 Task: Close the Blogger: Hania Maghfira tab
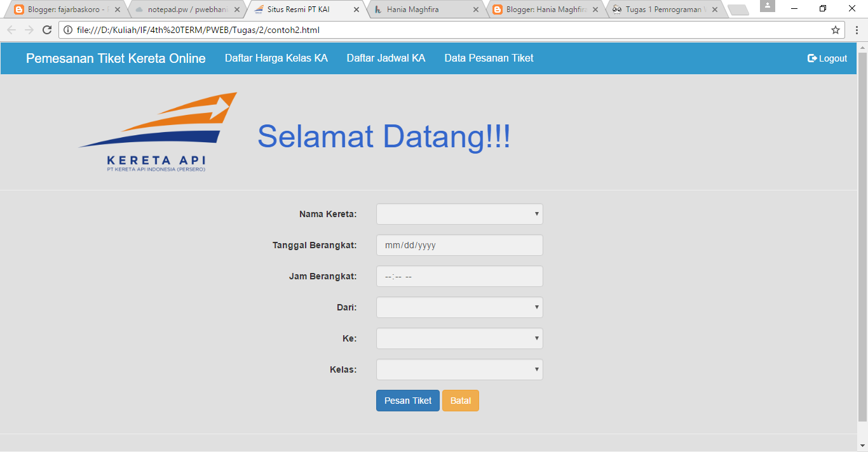pyautogui.click(x=595, y=10)
